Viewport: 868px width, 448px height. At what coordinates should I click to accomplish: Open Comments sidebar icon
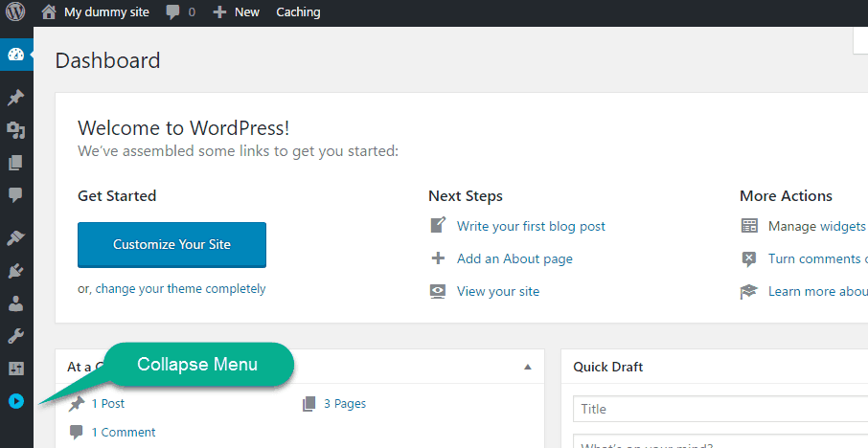click(15, 194)
